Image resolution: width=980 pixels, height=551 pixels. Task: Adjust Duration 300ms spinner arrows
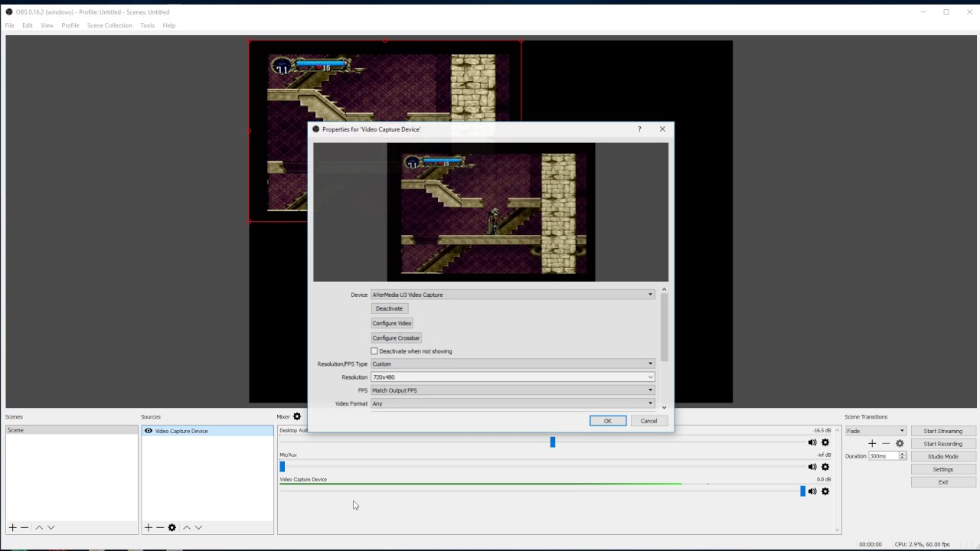coord(903,456)
